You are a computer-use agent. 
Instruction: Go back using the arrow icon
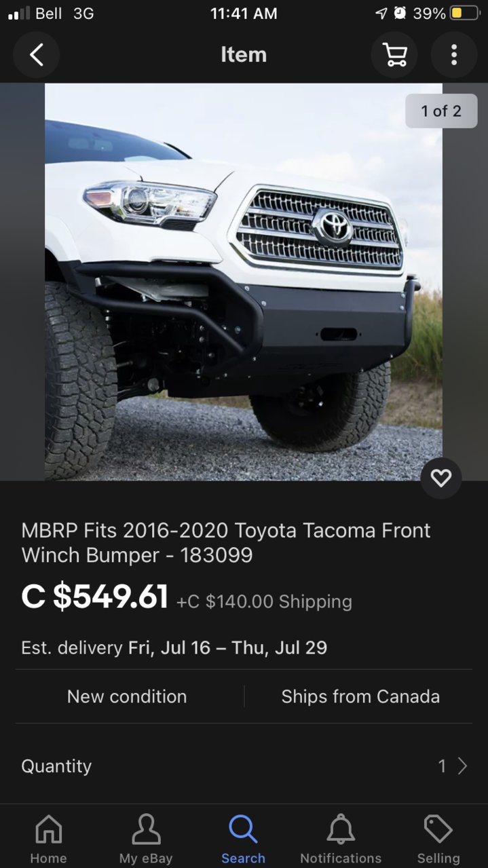pos(37,55)
